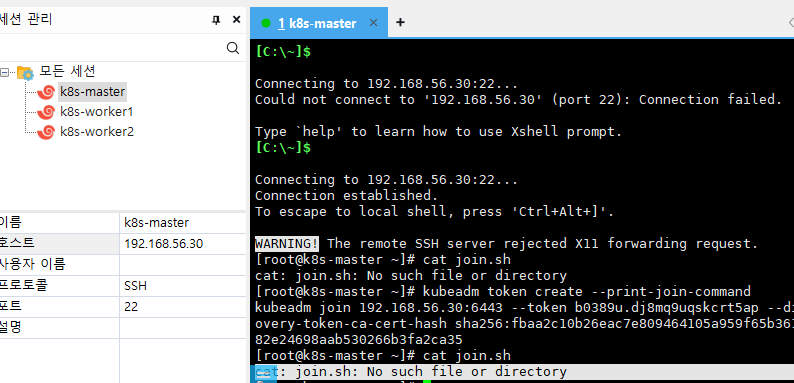Click the 설명 property label
This screenshot has width=794, height=383.
[11, 327]
